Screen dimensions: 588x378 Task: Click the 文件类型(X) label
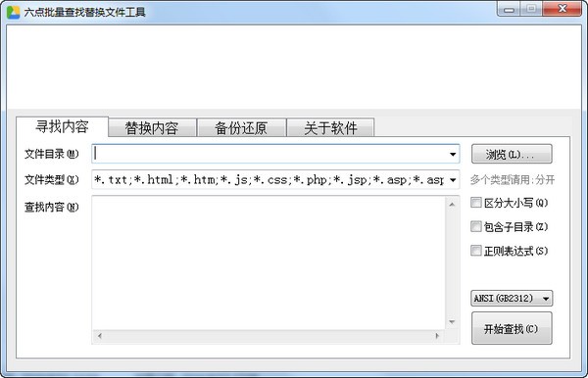[x=52, y=180]
